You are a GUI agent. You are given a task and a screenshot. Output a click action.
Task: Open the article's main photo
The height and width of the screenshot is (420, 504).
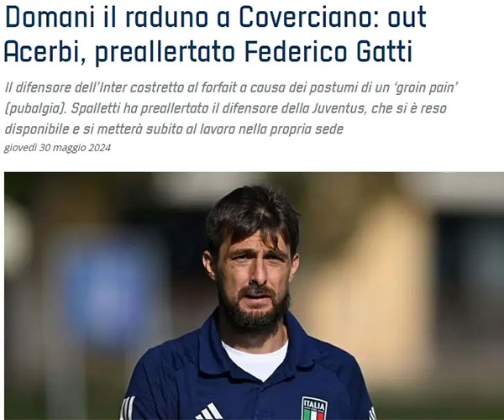tap(254, 296)
